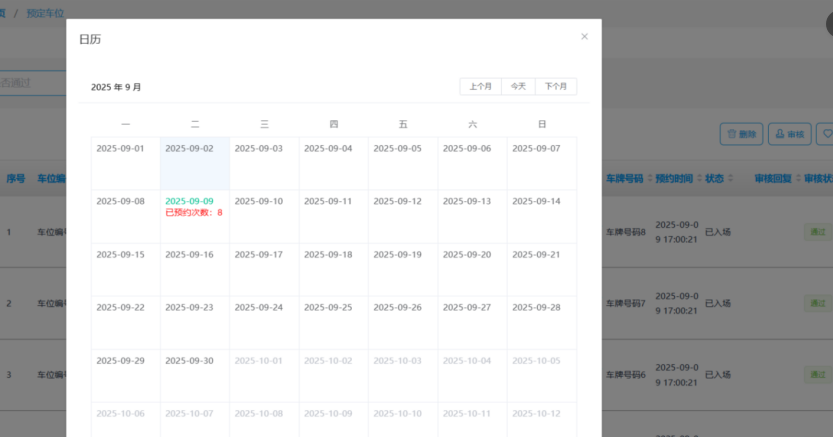Select green date 2025-09-09
The image size is (833, 437).
coord(189,201)
